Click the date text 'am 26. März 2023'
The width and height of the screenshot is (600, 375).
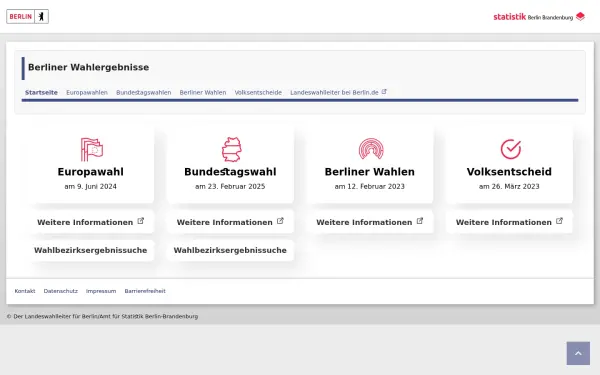[509, 186]
